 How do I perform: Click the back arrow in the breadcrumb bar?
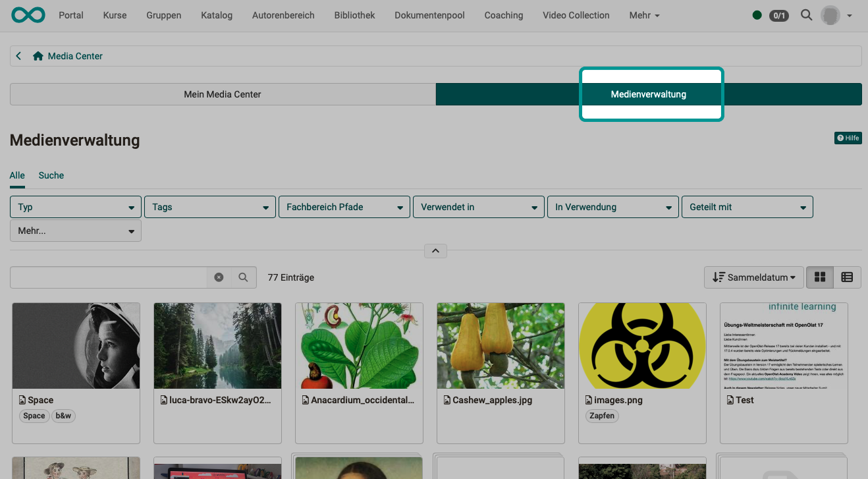tap(18, 55)
